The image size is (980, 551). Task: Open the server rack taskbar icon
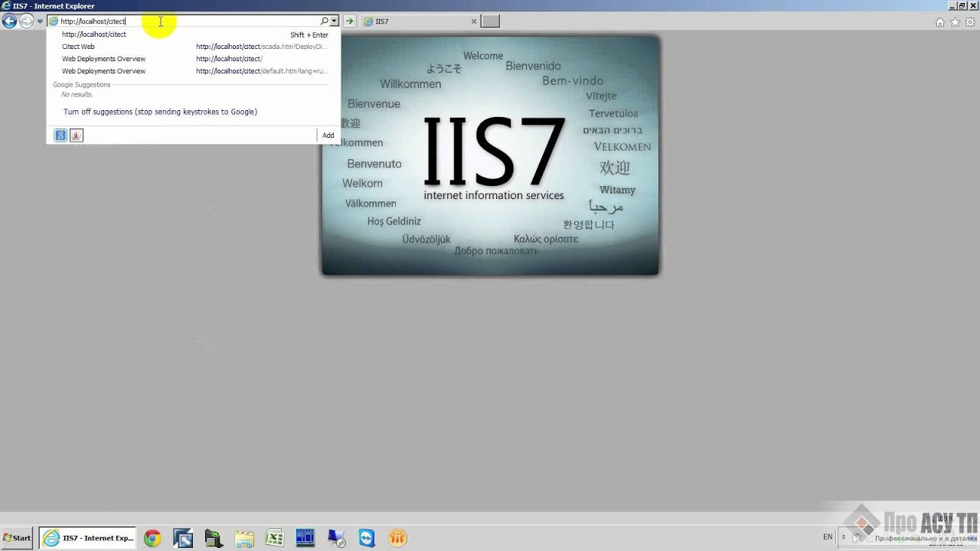pyautogui.click(x=305, y=538)
